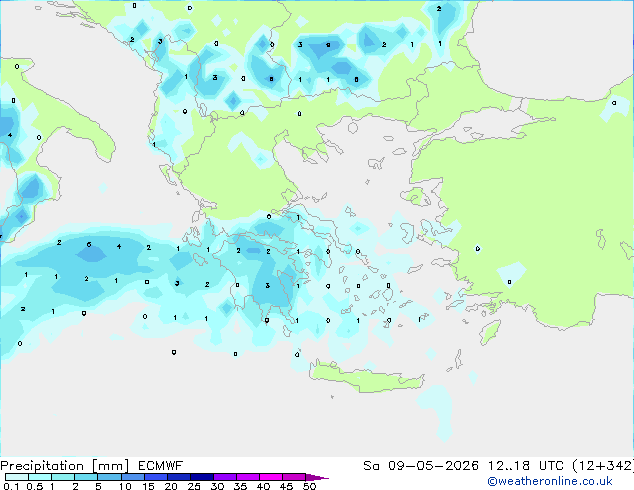
Task: Click the '(12+342)' forecast offset text
Action: [x=603, y=466]
